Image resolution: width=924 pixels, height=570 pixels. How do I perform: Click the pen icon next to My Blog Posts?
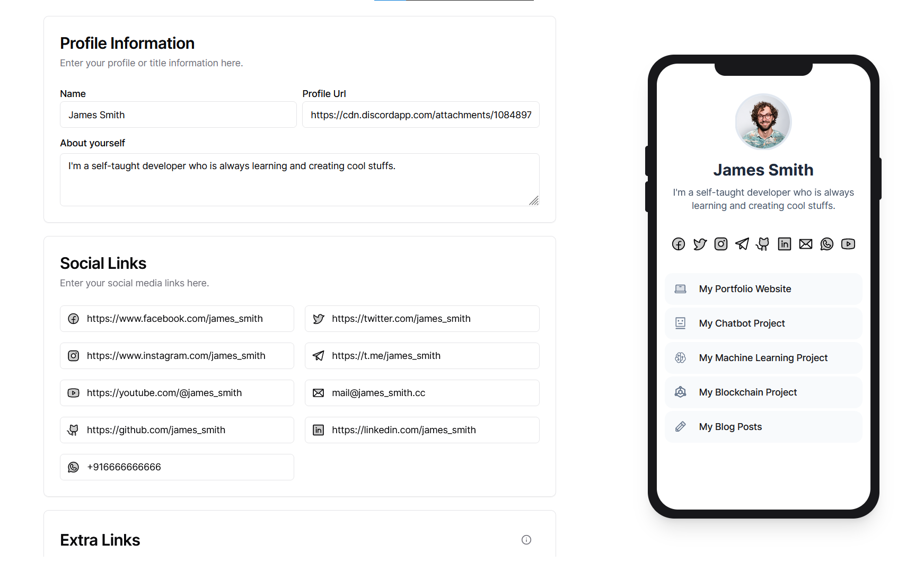[680, 426]
